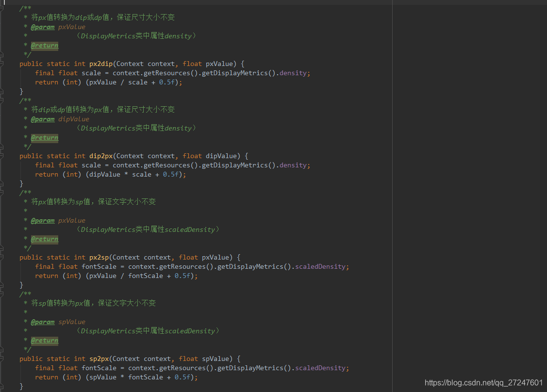Click the comment '将px值转换为dip或dp值'
547x392 pixels.
[x=70, y=17]
